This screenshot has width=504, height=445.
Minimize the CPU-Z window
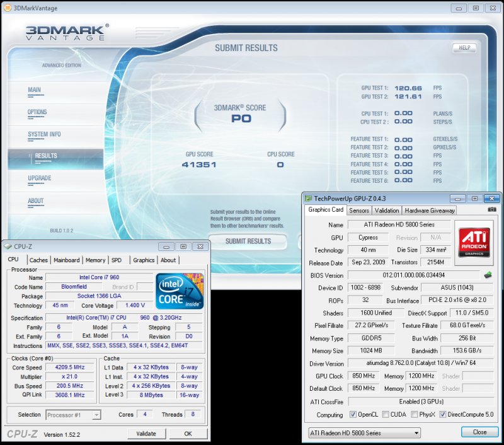(x=166, y=246)
